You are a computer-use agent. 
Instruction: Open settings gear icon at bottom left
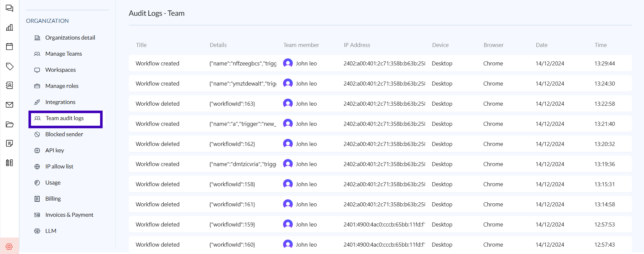point(9,247)
